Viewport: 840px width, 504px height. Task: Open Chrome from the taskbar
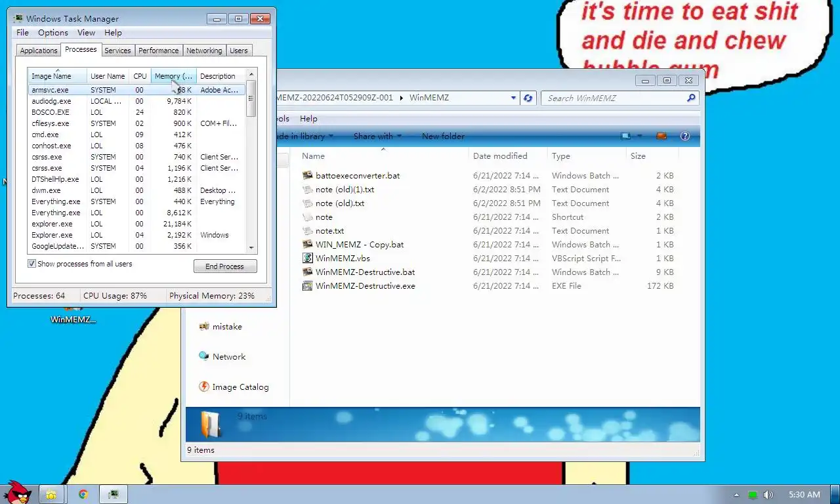coord(83,494)
